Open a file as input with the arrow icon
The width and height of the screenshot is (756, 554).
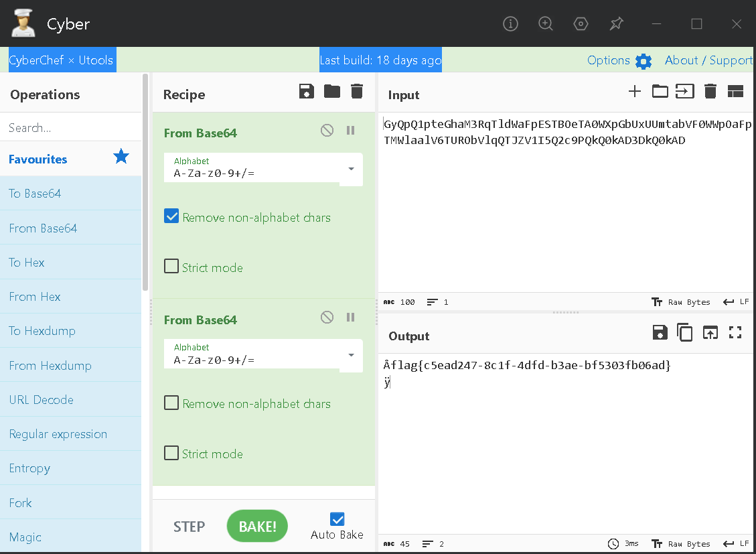[684, 91]
